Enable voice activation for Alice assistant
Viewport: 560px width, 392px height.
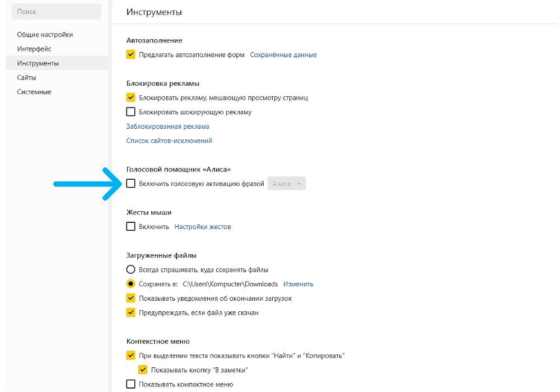pyautogui.click(x=130, y=183)
